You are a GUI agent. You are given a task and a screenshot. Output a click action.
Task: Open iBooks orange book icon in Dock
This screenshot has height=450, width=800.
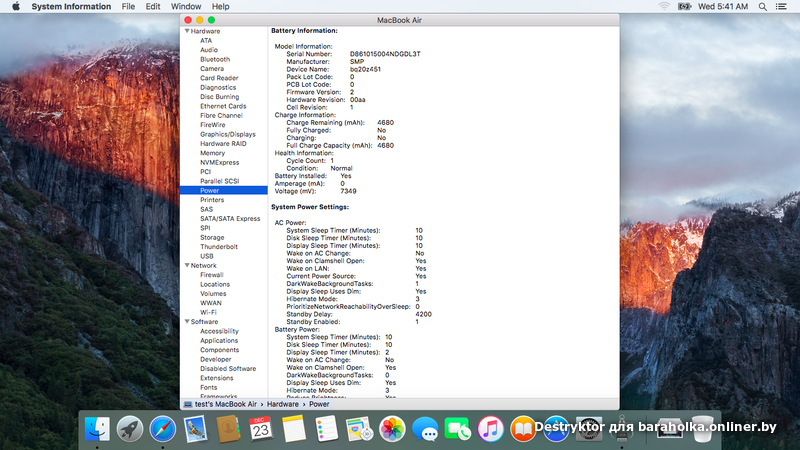click(x=523, y=429)
